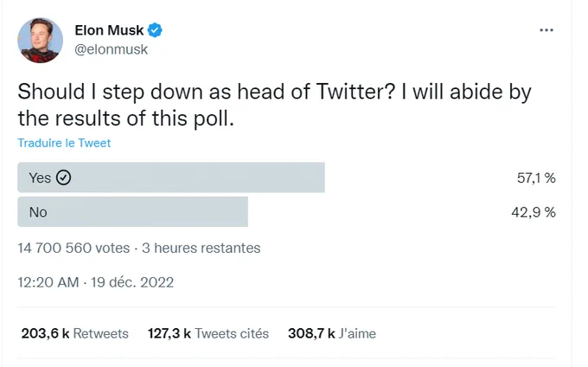This screenshot has height=367, width=588.
Task: Click the poll sentence 'the results of this poll.'
Action: click(126, 119)
